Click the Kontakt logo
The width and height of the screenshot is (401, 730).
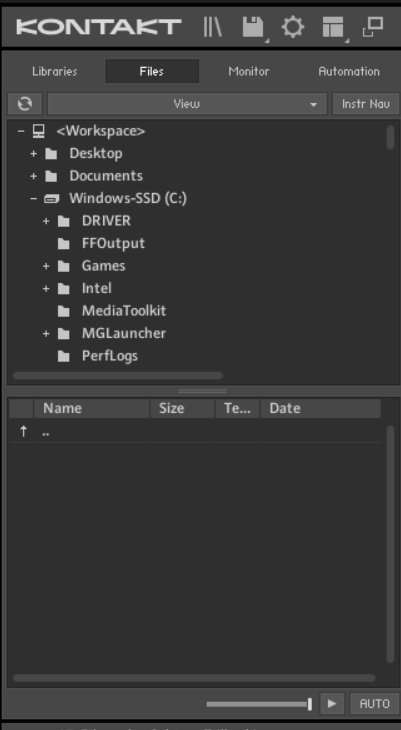pyautogui.click(x=98, y=27)
